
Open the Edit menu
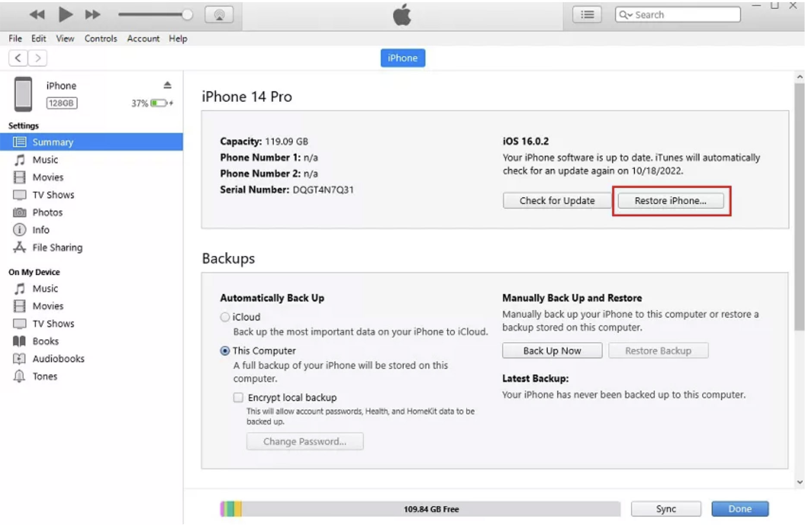[39, 38]
